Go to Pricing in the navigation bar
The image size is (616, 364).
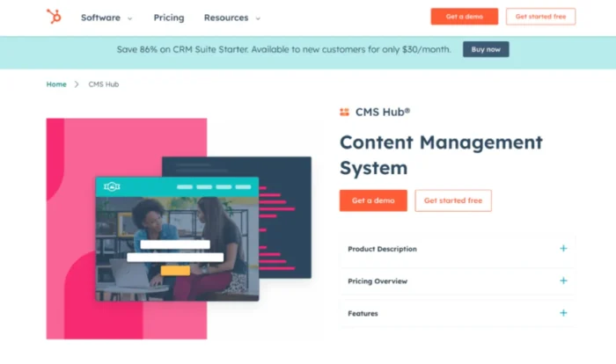pos(168,18)
